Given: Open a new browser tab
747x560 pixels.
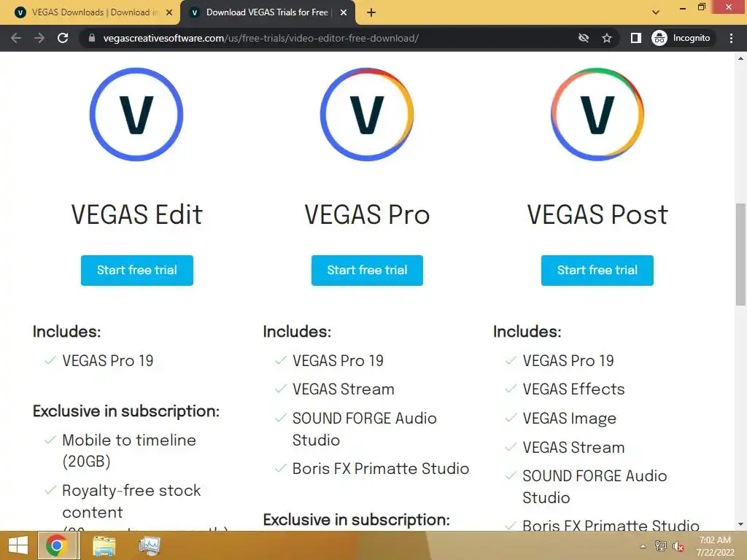Looking at the screenshot, I should pos(371,13).
